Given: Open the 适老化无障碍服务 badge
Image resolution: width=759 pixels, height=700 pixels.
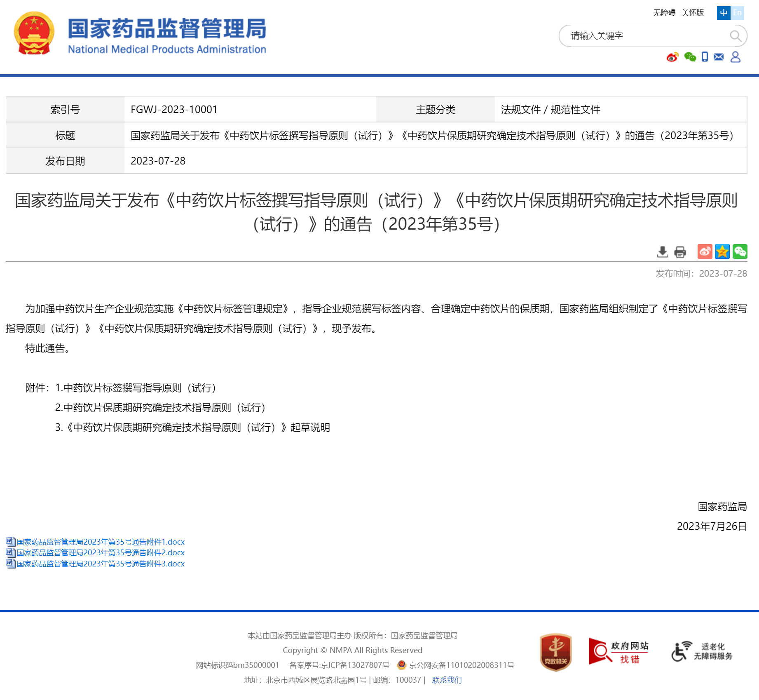Looking at the screenshot, I should point(702,652).
